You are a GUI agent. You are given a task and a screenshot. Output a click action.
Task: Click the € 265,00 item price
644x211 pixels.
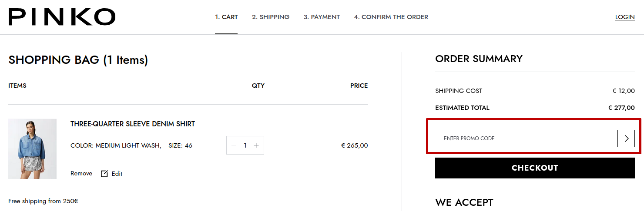(x=354, y=145)
